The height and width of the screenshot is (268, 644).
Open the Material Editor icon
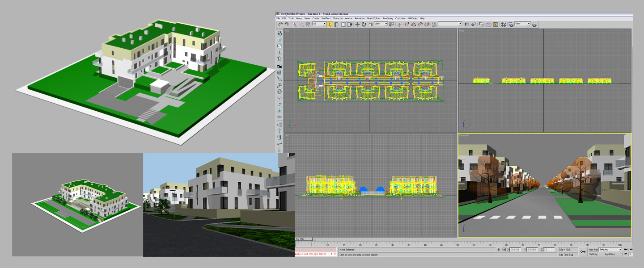[504, 24]
